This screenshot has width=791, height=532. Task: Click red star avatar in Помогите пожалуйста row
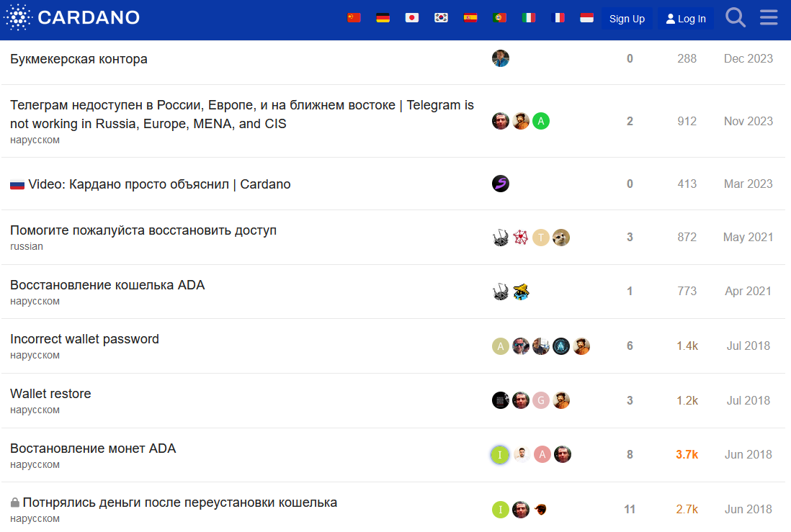521,237
